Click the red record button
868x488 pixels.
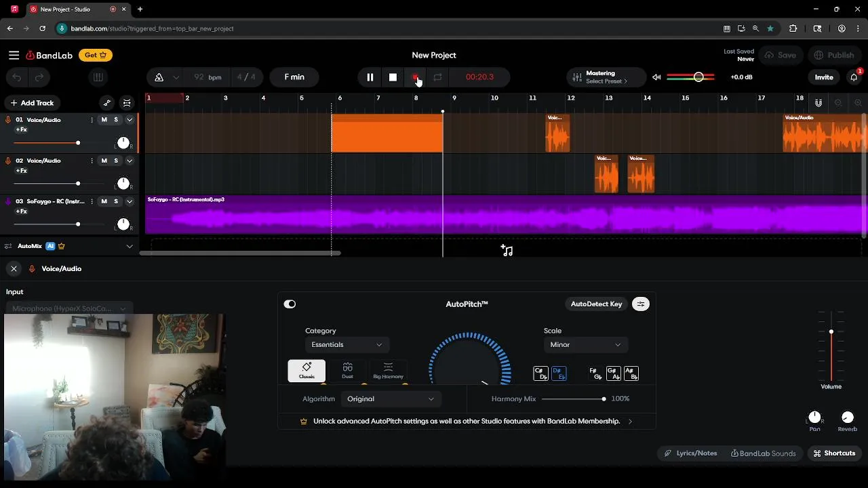click(x=415, y=77)
